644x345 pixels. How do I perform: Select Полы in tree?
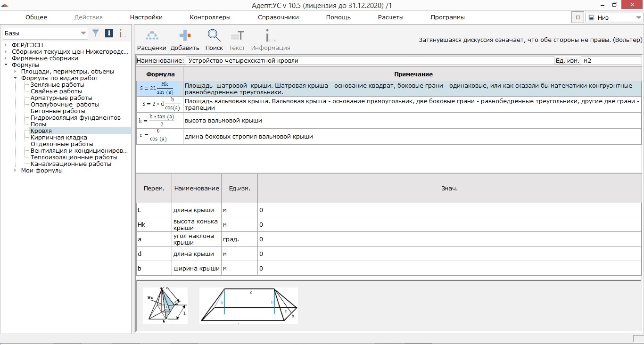pyautogui.click(x=38, y=124)
